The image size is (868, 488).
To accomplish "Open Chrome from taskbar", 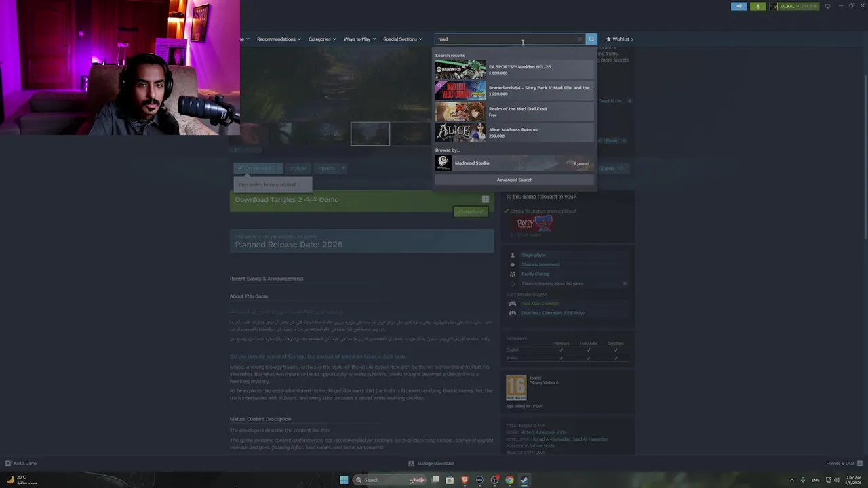I will click(509, 480).
